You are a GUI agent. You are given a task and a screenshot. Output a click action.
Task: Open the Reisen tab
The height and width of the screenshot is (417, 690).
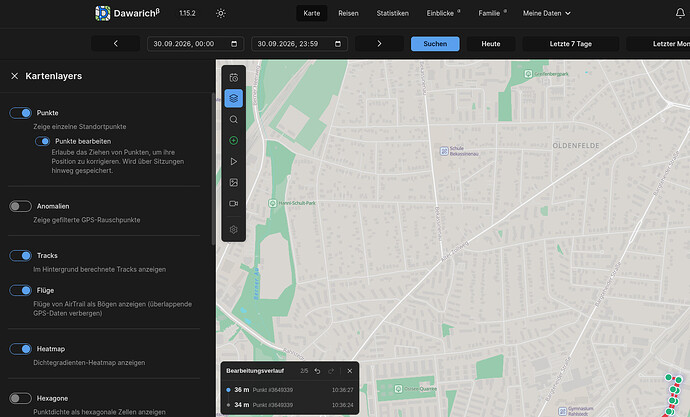[x=348, y=13]
